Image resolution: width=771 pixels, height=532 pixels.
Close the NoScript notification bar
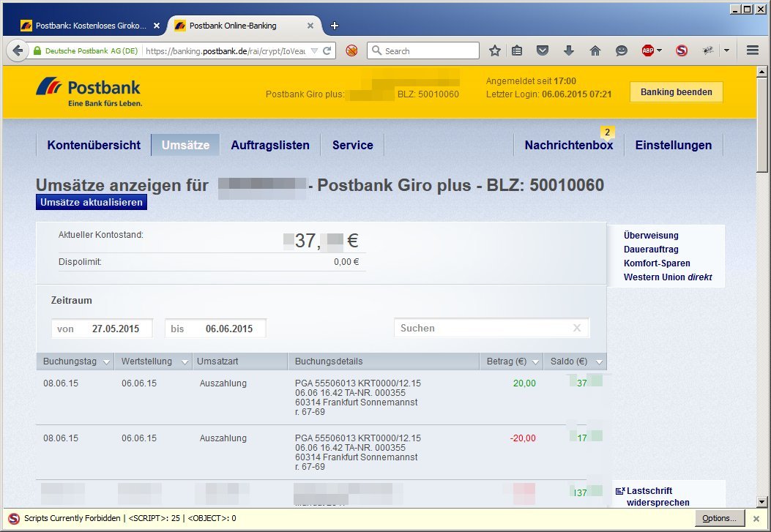[756, 518]
